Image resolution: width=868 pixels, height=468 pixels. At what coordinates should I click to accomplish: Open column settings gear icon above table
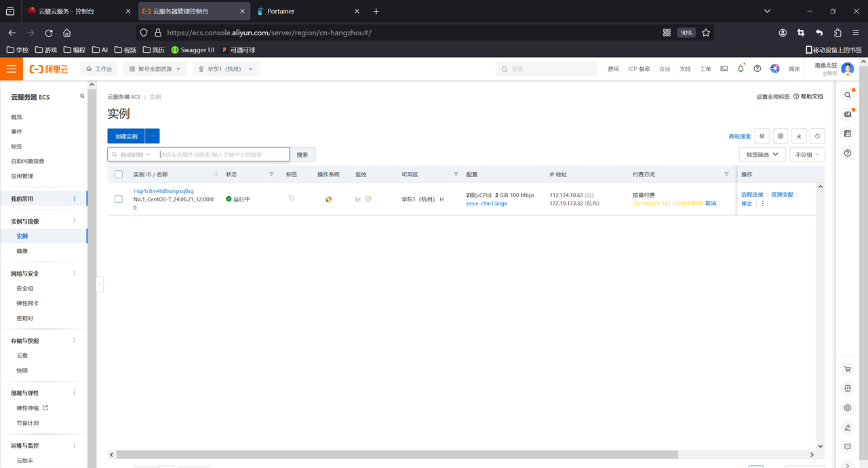[781, 136]
